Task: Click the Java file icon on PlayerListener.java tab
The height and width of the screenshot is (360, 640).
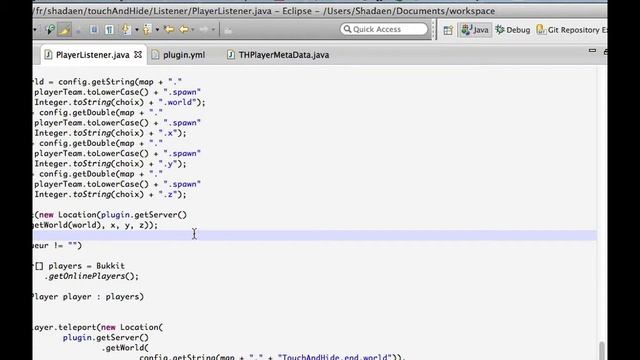Action: [48, 55]
